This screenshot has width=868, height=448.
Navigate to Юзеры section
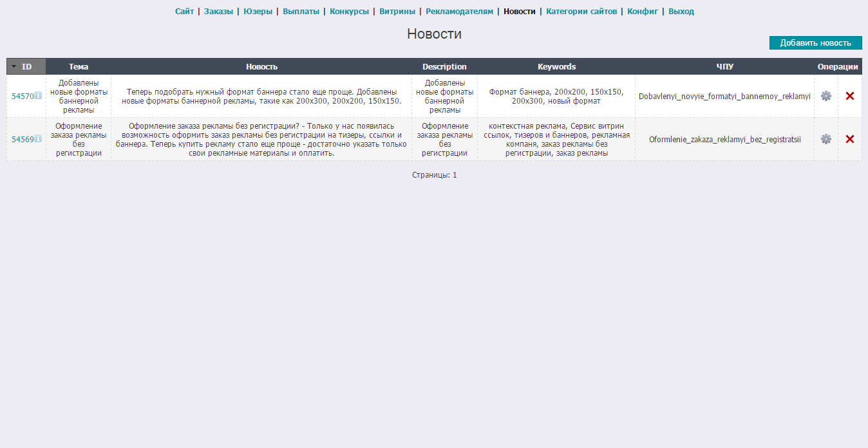(x=258, y=12)
